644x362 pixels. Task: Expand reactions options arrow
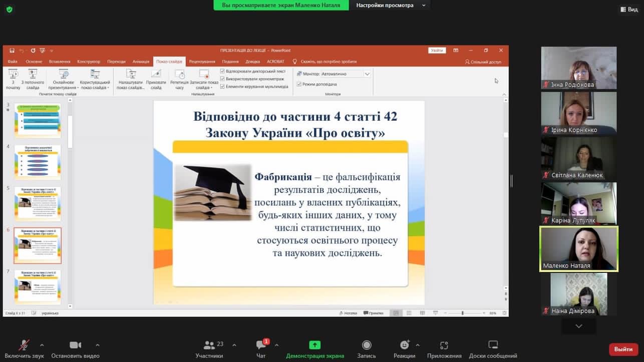(x=418, y=345)
